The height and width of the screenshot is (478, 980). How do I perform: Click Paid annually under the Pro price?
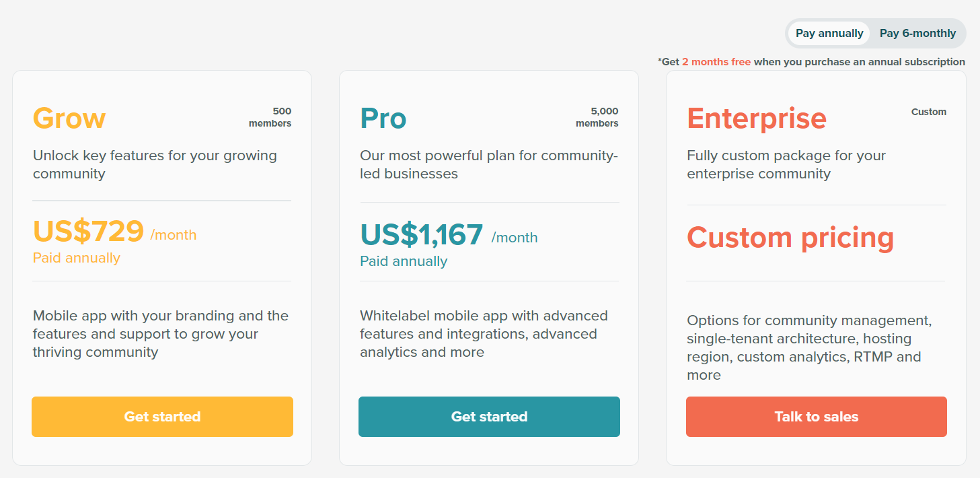(x=404, y=261)
